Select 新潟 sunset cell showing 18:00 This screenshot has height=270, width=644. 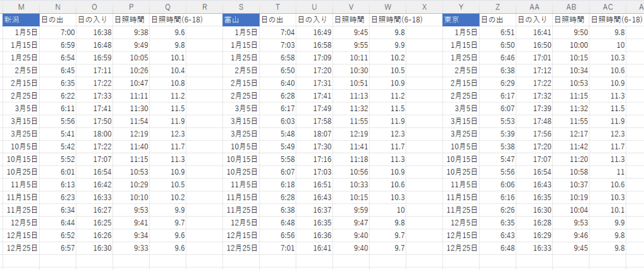click(x=95, y=134)
